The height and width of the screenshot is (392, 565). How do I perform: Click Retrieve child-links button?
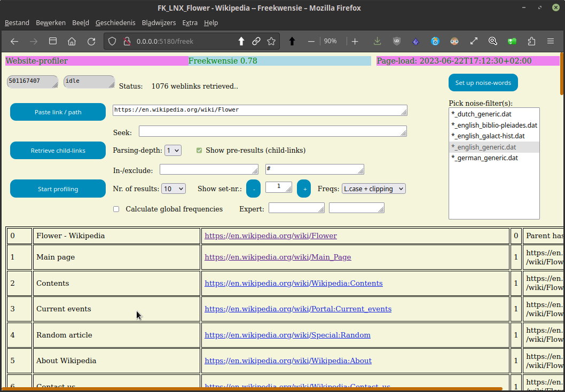click(x=58, y=151)
